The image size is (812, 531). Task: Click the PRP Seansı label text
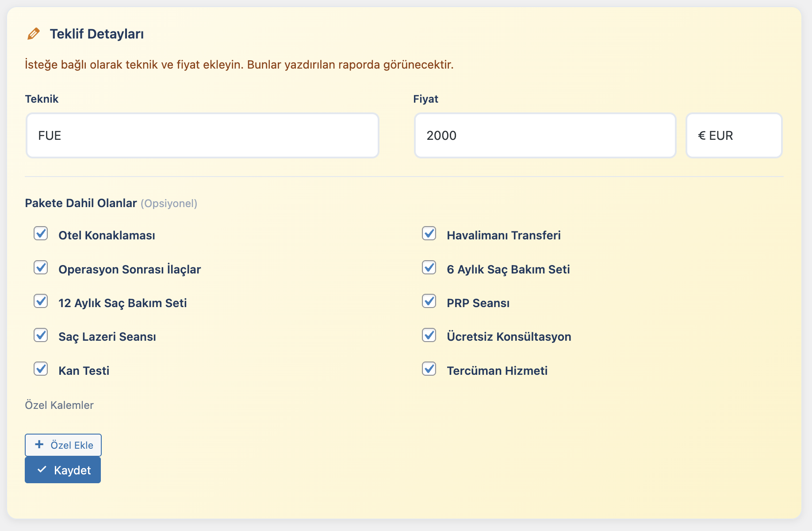coord(478,303)
